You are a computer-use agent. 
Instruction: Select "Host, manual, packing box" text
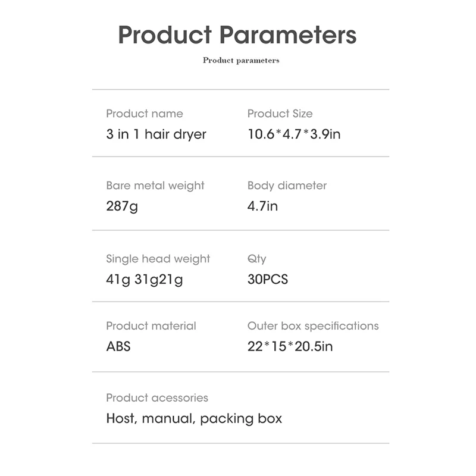tap(194, 418)
